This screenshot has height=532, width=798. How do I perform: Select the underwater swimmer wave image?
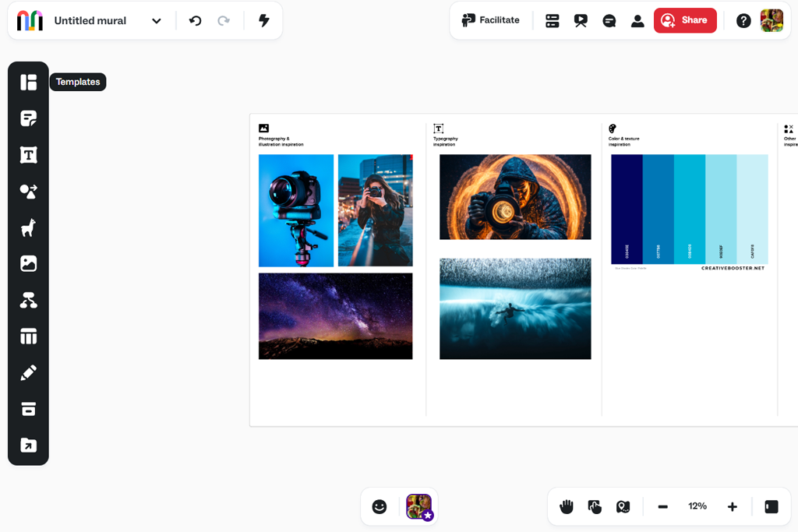[515, 308]
